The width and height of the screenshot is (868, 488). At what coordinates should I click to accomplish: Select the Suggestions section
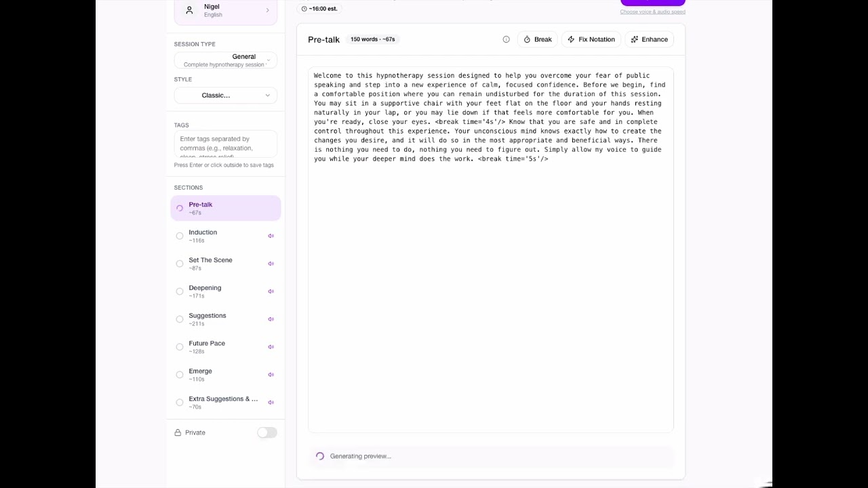pyautogui.click(x=226, y=319)
